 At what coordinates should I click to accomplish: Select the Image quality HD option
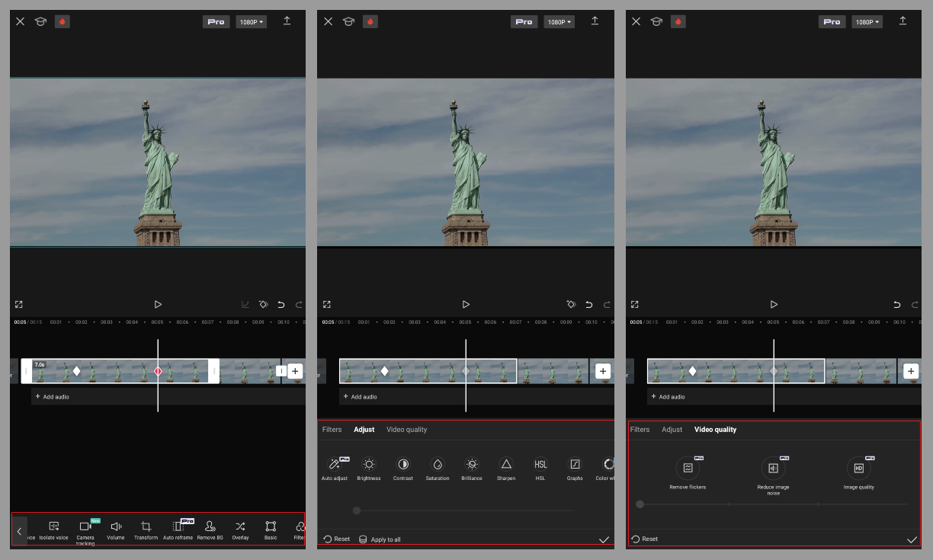pos(858,474)
